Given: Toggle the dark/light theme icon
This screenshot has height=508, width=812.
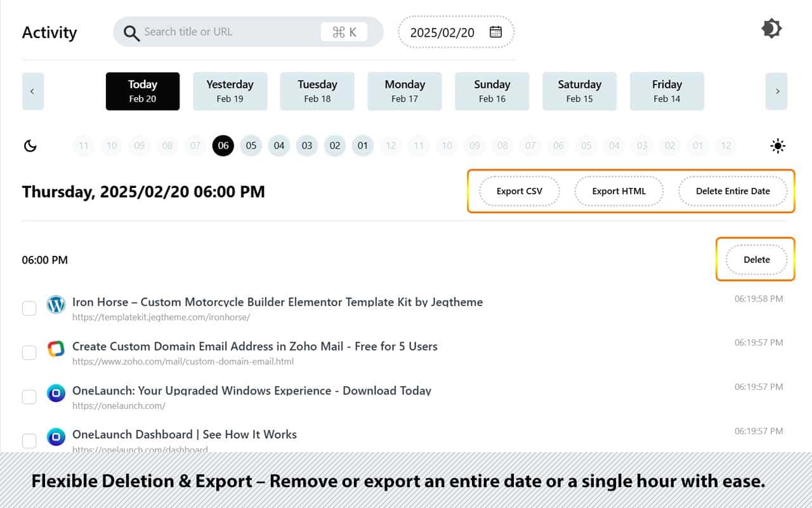Looking at the screenshot, I should (771, 29).
